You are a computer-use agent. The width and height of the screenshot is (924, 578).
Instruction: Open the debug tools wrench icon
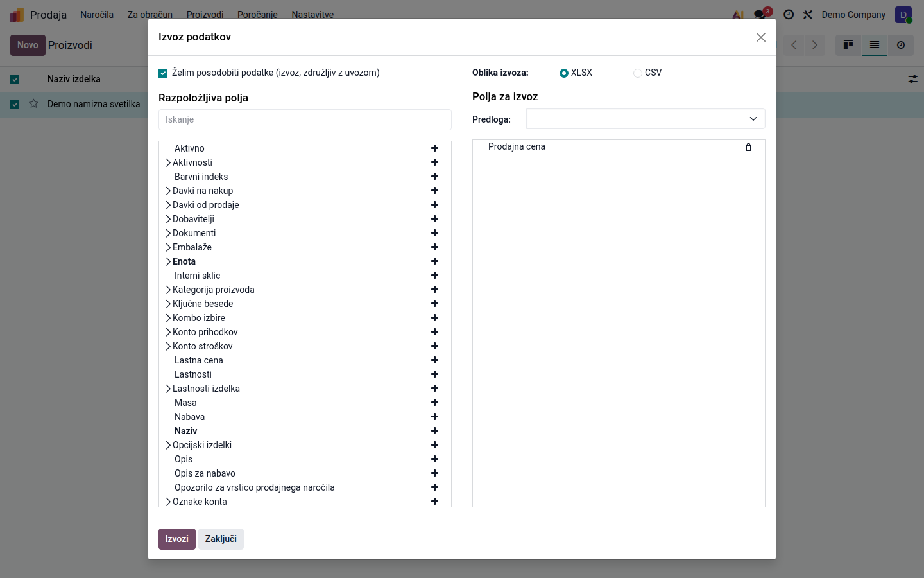[x=808, y=14]
